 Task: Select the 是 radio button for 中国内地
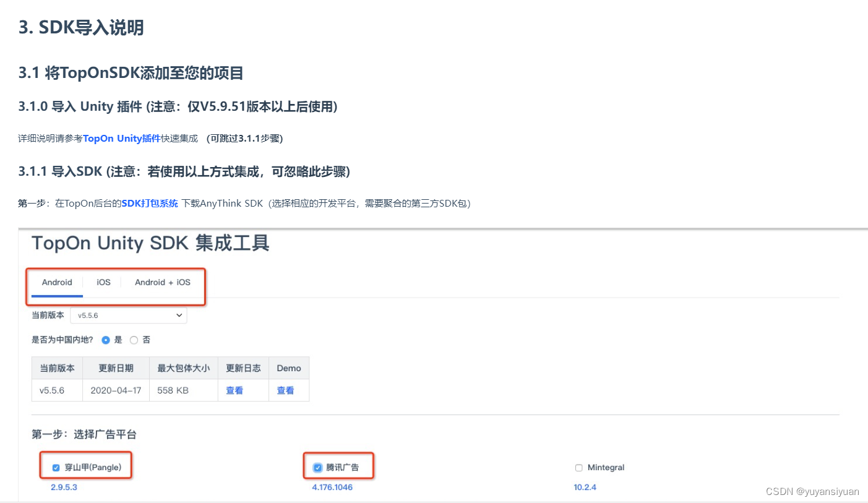106,340
